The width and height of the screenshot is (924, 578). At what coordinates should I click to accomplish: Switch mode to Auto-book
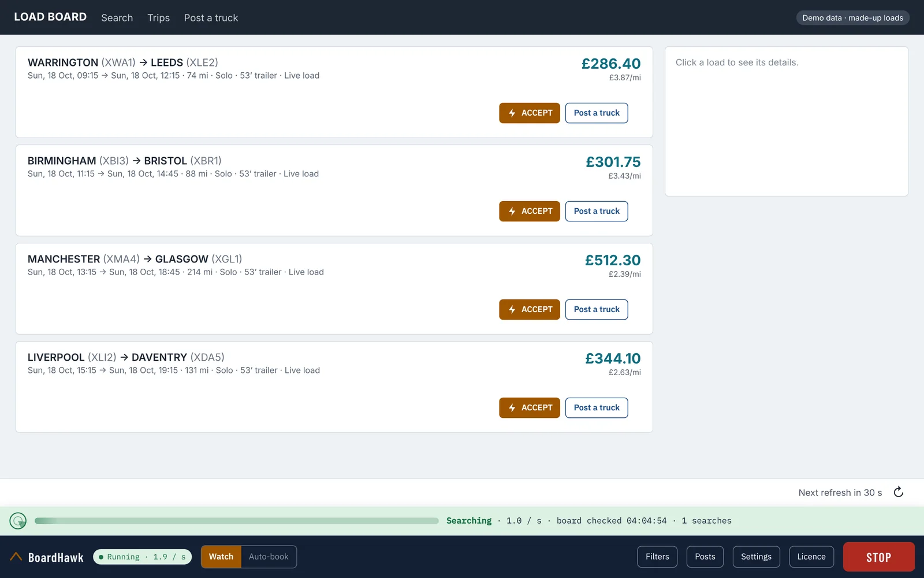point(269,557)
